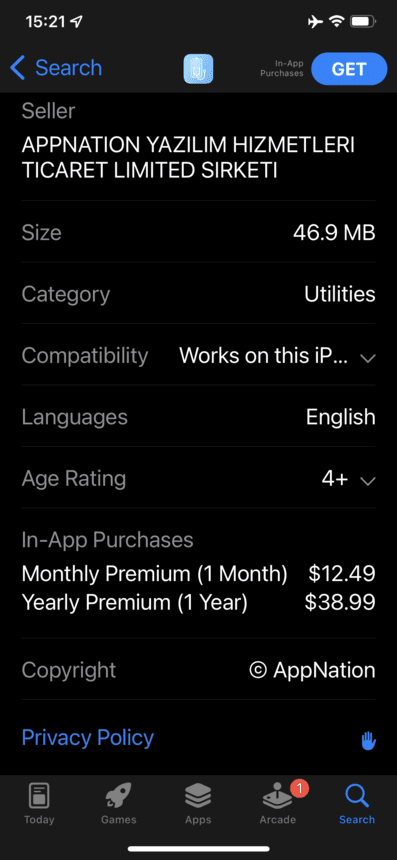Select the Search magnifier tab

click(357, 804)
